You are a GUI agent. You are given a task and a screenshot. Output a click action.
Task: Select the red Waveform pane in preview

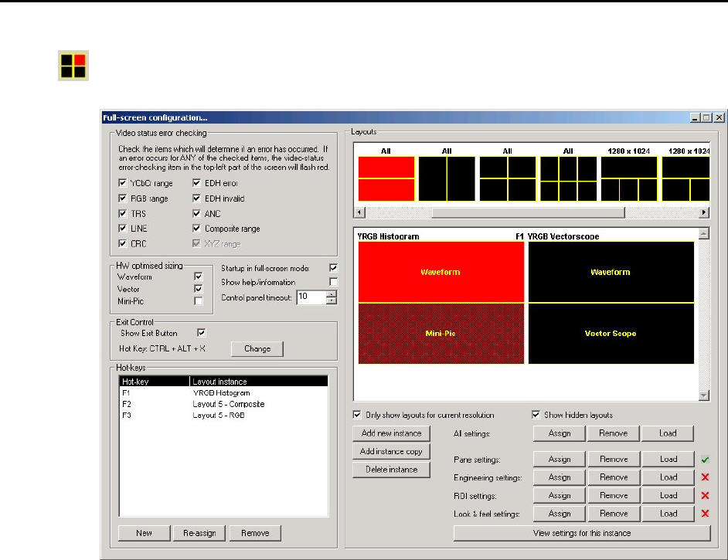tap(439, 272)
